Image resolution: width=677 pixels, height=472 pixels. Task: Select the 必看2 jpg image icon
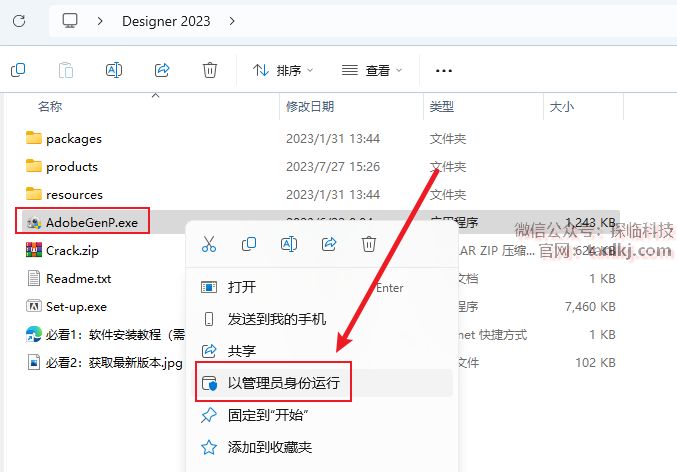[x=34, y=362]
